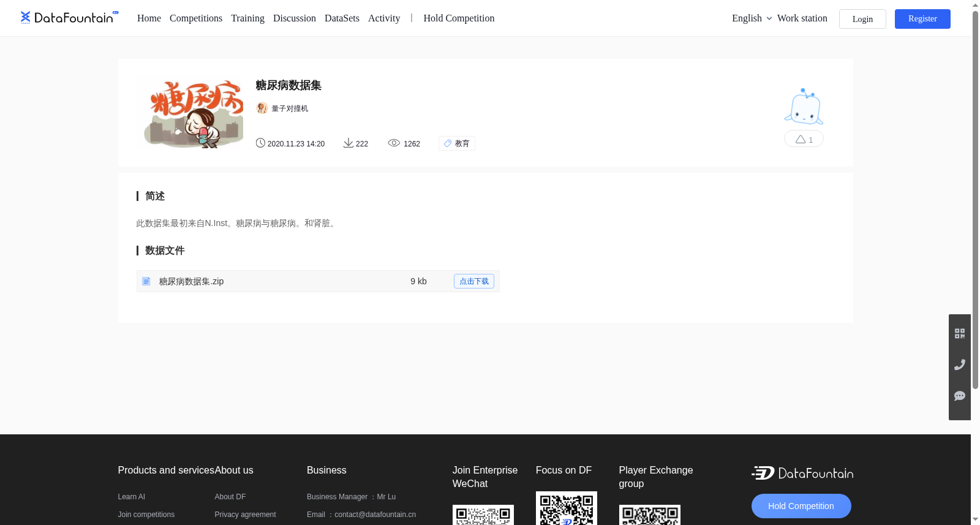980x525 pixels.
Task: Open the Activity menu item
Action: click(384, 18)
